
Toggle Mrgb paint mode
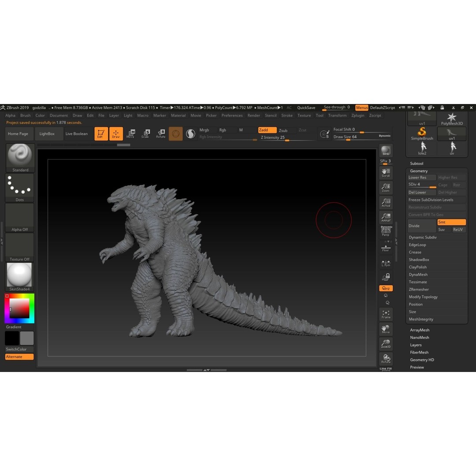[208, 130]
